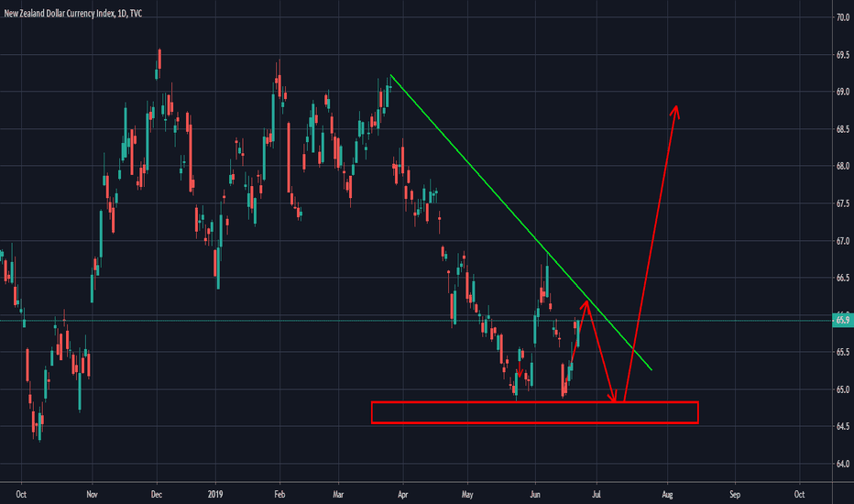Click the 65.0 price axis label
854x504 pixels.
(843, 389)
